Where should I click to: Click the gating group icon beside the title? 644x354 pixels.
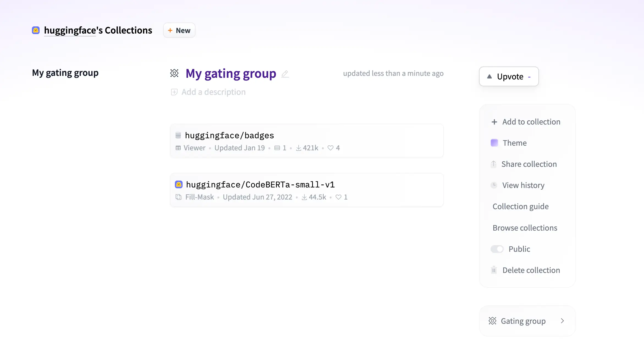174,73
